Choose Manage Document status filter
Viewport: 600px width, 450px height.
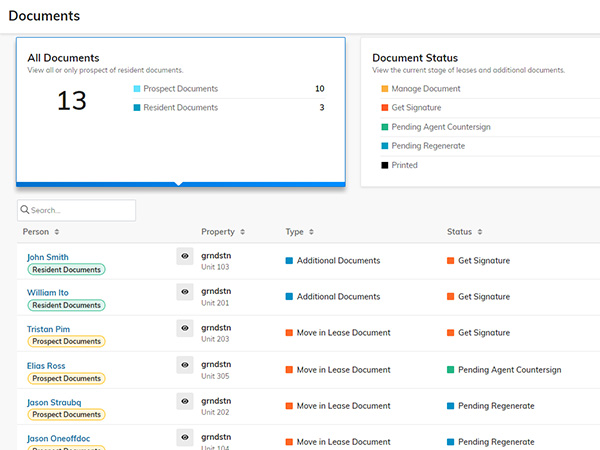[x=426, y=89]
